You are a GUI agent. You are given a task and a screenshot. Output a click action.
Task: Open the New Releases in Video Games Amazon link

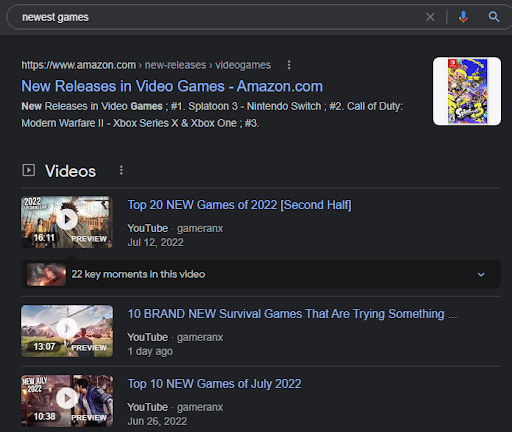tap(172, 86)
